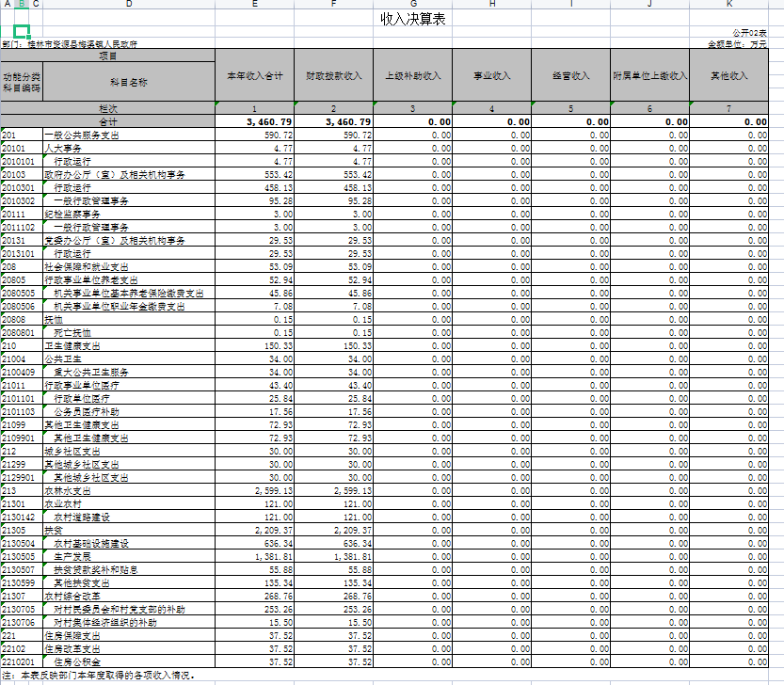Click code cell 2130705
Viewport: 784px width, 685px height.
(x=21, y=609)
